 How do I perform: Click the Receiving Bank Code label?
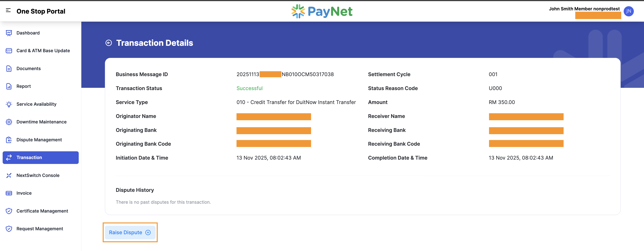pos(394,144)
